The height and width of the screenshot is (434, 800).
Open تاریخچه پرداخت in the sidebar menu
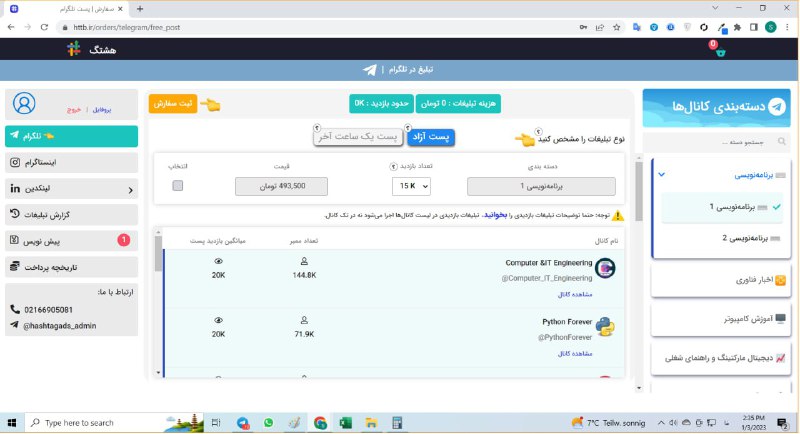click(x=71, y=267)
